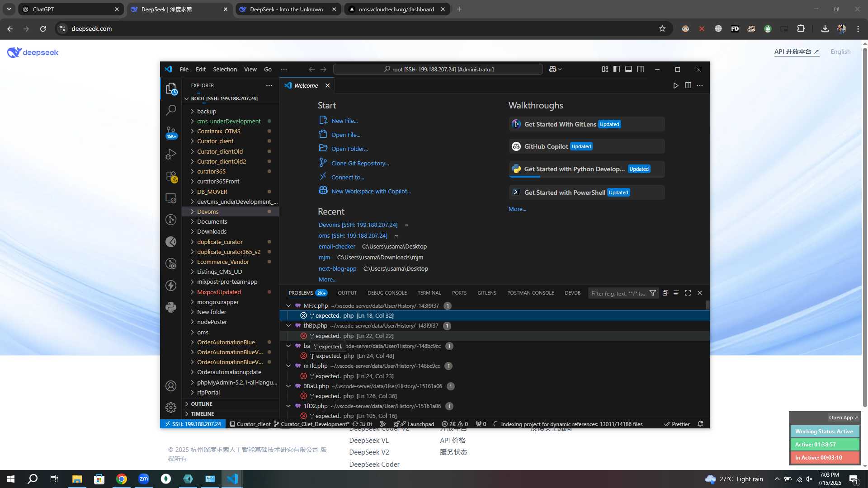Switch to the GITLENS panel tab
This screenshot has height=488, width=868.
(487, 293)
